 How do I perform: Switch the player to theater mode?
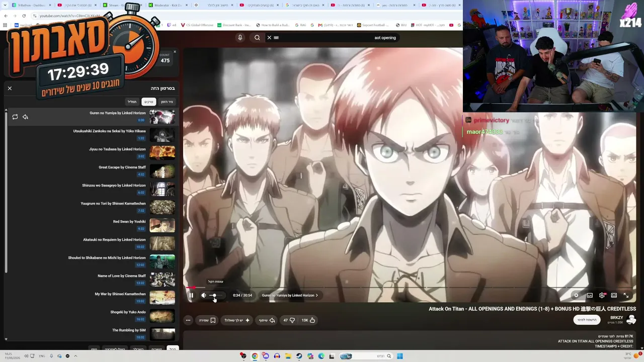pos(614,295)
